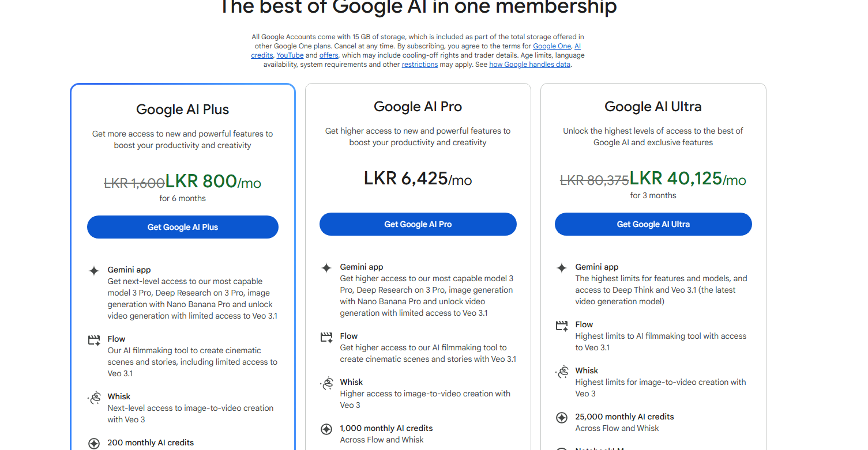Viewport: 868px width, 450px height.
Task: Click the 25,000 AI credits icon in Ultra
Action: click(x=562, y=418)
